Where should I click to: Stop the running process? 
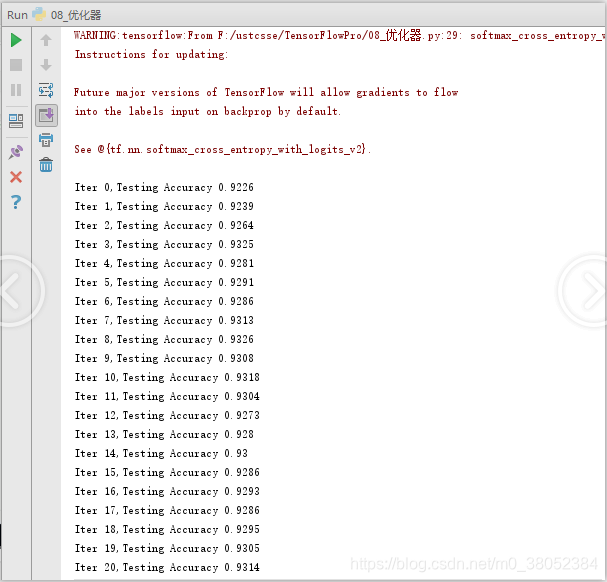tap(16, 65)
